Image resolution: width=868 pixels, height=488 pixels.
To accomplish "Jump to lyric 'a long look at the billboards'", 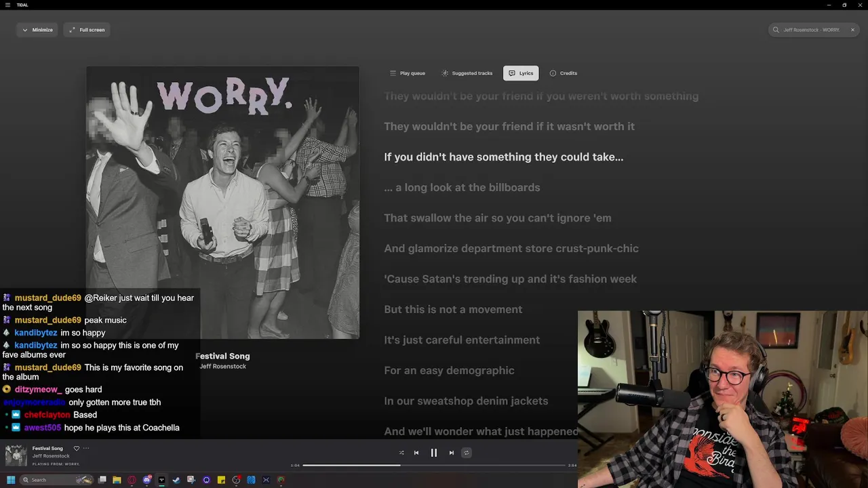I will pyautogui.click(x=462, y=188).
